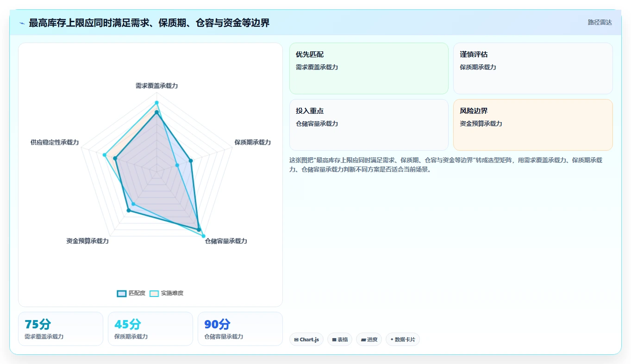The height and width of the screenshot is (364, 631).
Task: Click the 数据卡片 tag
Action: [403, 339]
